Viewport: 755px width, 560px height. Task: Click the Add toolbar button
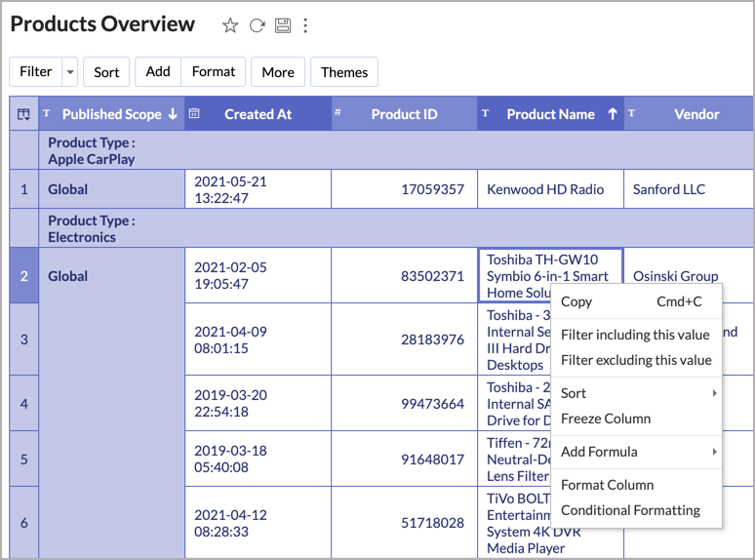coord(158,72)
